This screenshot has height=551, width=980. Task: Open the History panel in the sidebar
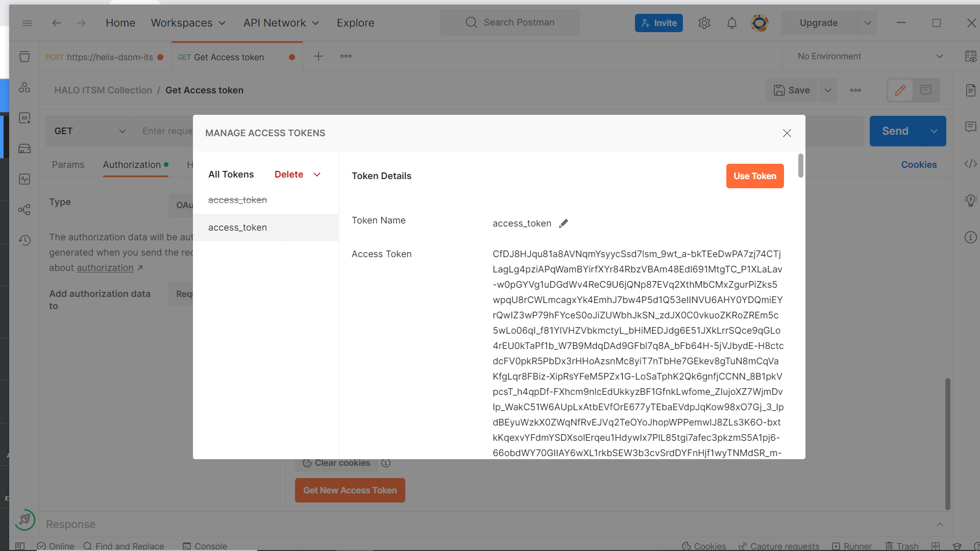(x=24, y=240)
